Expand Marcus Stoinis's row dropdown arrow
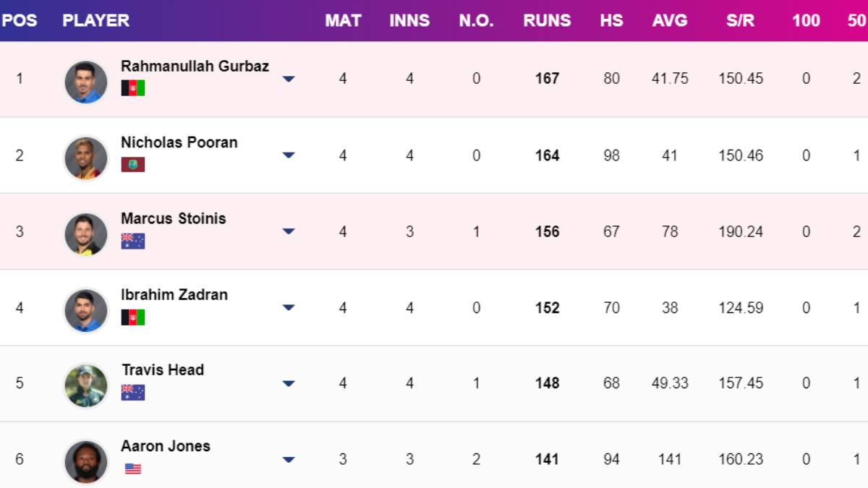Screen dimensions: 868x488 click(x=289, y=231)
